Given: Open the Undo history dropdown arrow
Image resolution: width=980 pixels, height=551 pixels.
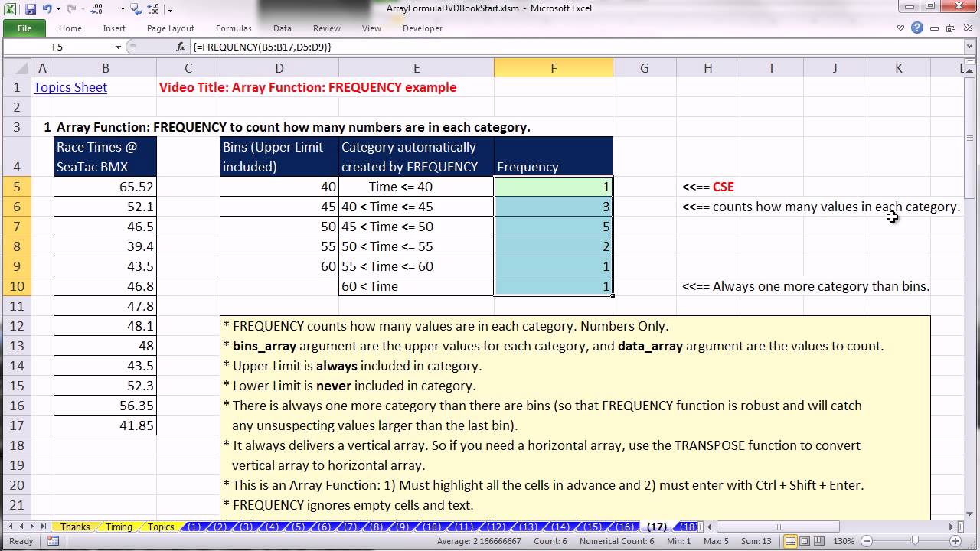Looking at the screenshot, I should tap(58, 9).
